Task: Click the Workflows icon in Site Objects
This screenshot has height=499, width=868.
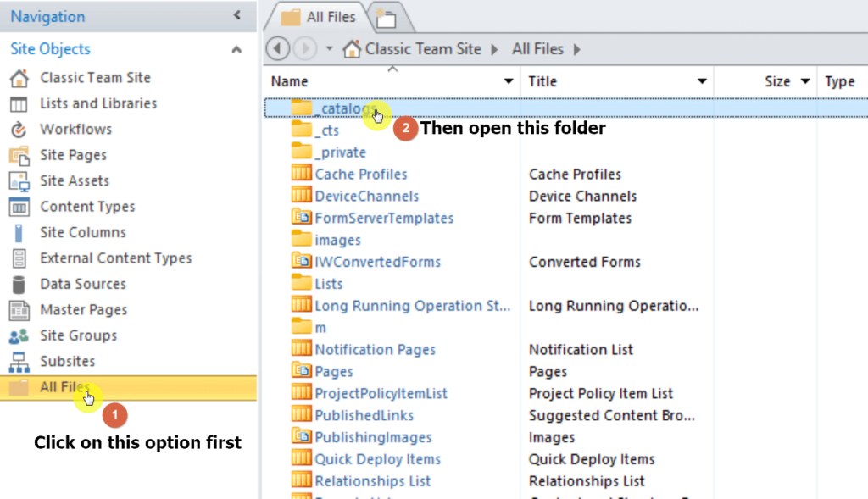Action: [19, 130]
